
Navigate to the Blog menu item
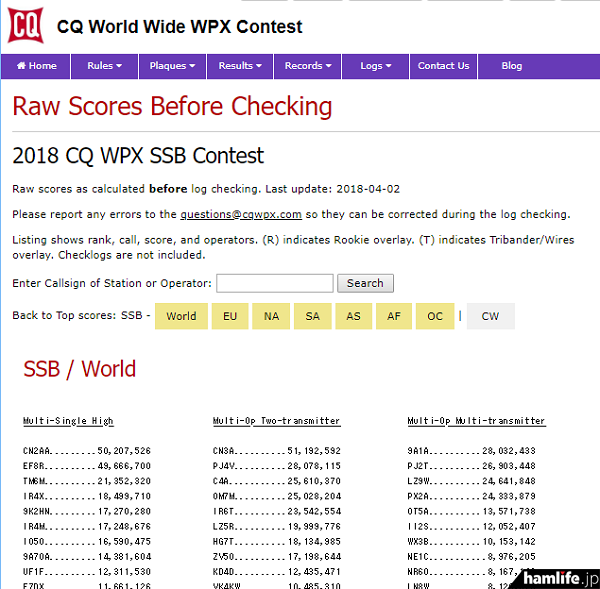tap(511, 66)
